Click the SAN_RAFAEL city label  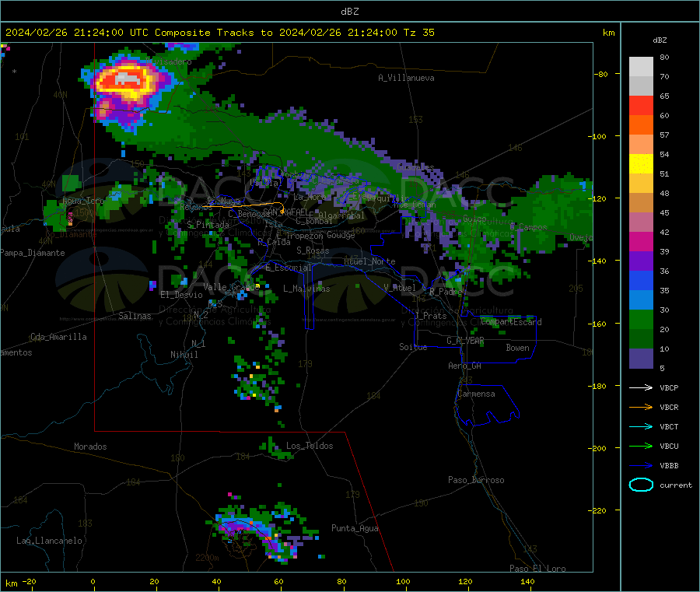285,212
